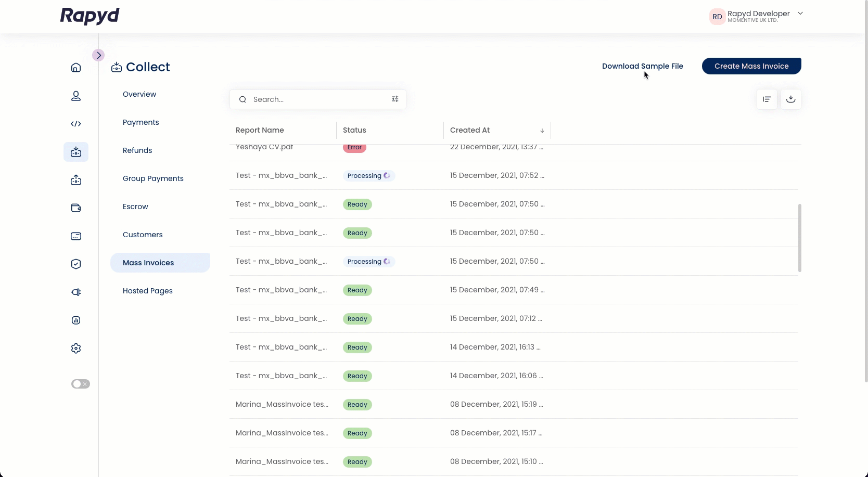Click the Status column header

[x=354, y=130]
